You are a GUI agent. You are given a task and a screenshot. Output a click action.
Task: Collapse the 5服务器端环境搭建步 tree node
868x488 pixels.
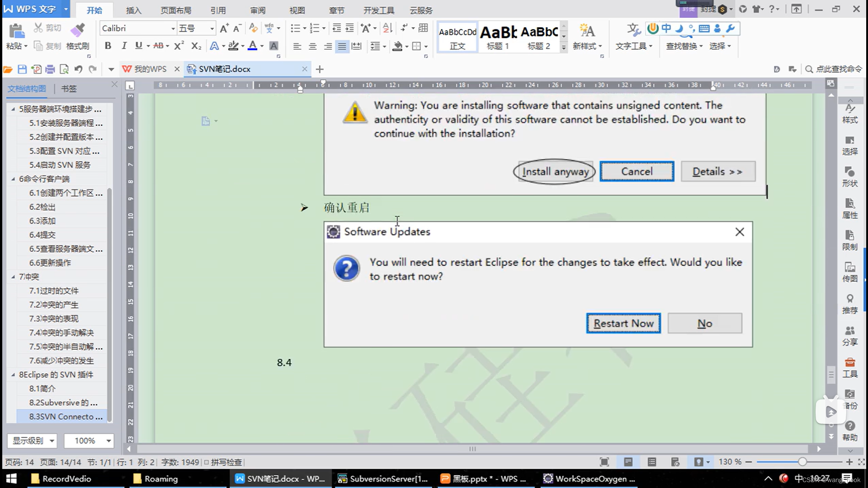pyautogui.click(x=13, y=109)
